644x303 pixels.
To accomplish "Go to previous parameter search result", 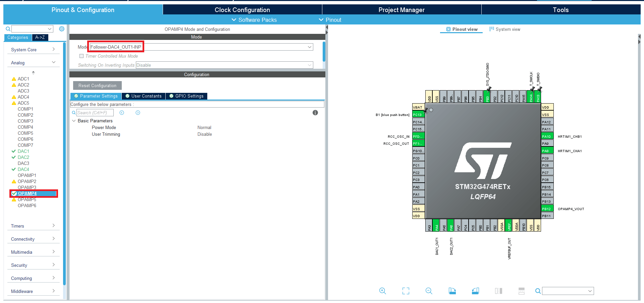I will [x=122, y=113].
